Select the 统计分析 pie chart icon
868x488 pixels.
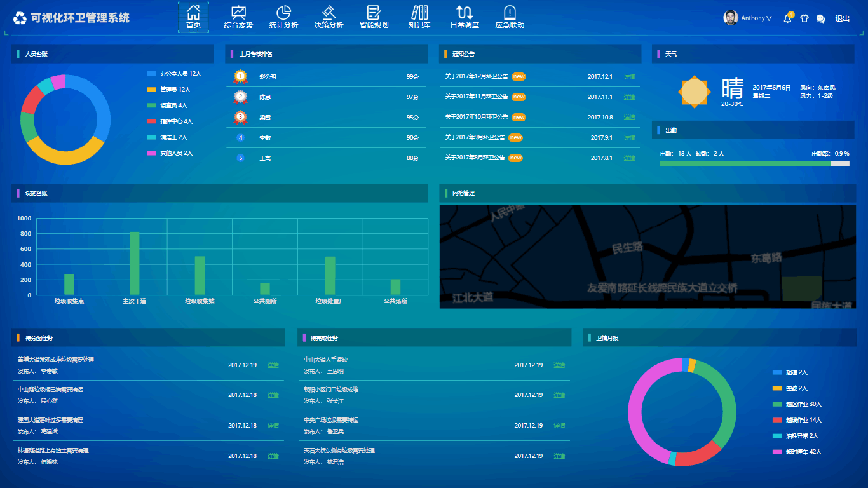click(x=283, y=13)
